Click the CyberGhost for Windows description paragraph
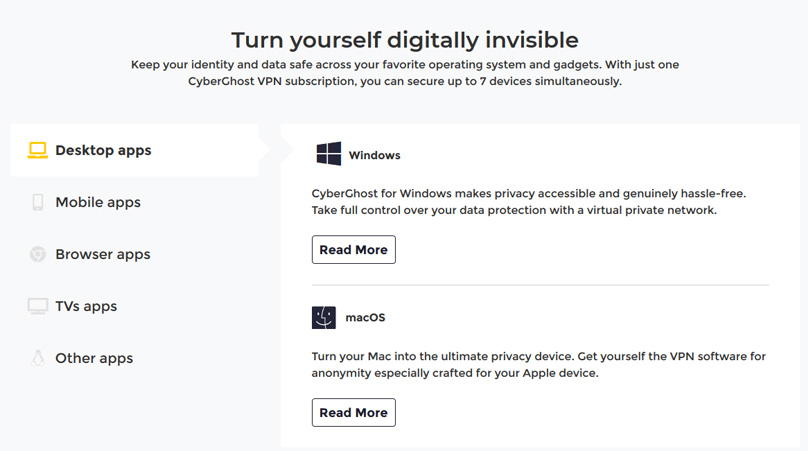The height and width of the screenshot is (451, 808). (529, 202)
